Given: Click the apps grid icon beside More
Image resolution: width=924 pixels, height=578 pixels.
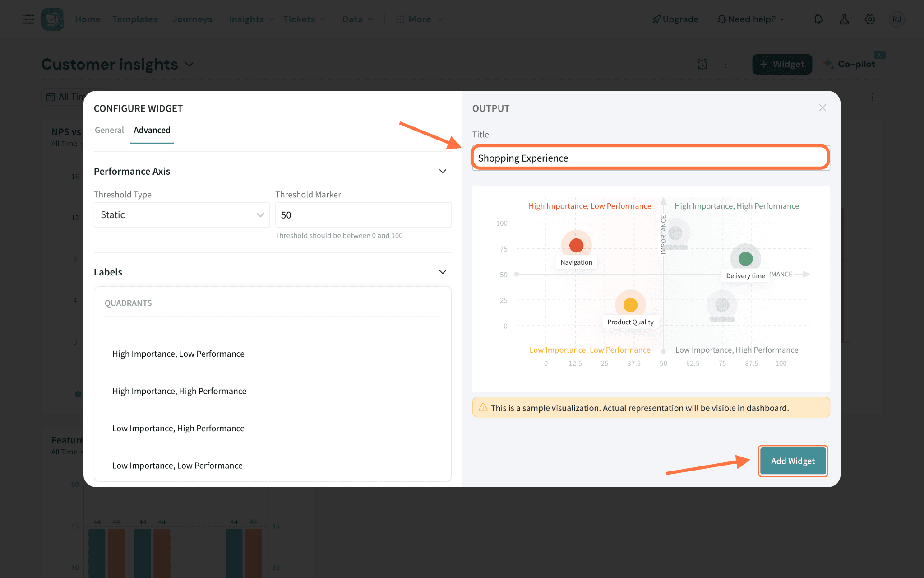Looking at the screenshot, I should (400, 19).
